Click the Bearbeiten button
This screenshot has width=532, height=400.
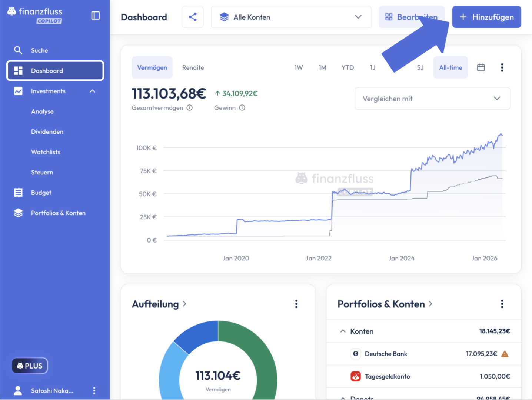(x=412, y=17)
